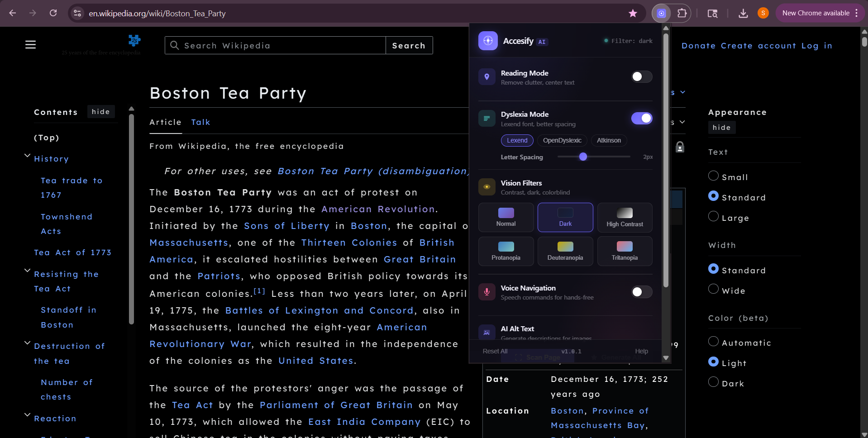Collapse the Reaction section in contents
Image resolution: width=868 pixels, height=438 pixels.
tap(27, 415)
